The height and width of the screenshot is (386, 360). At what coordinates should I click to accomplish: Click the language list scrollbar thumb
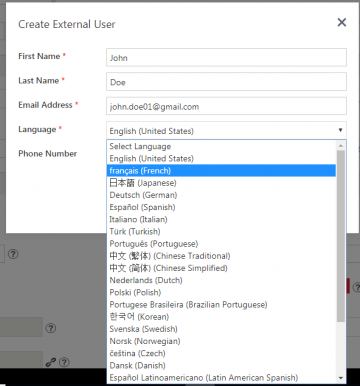341,236
